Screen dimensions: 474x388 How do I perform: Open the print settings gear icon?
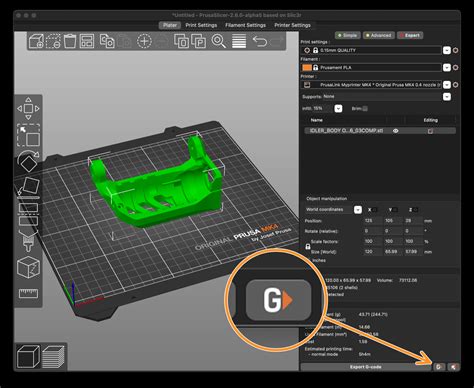[455, 50]
